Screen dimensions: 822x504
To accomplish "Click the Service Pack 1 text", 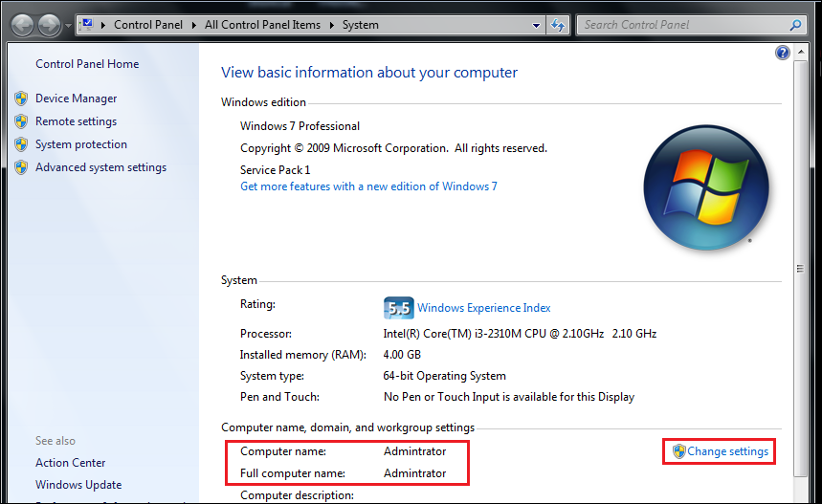I will pyautogui.click(x=276, y=170).
